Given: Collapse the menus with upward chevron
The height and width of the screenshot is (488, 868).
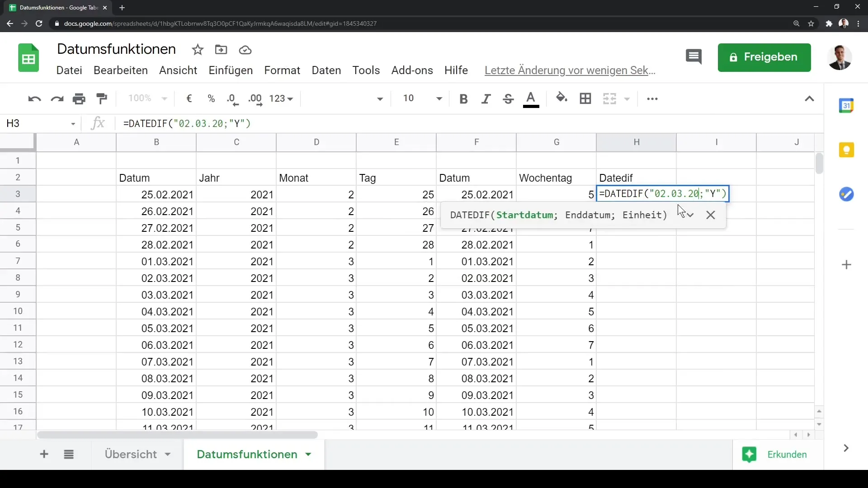Looking at the screenshot, I should [x=810, y=99].
